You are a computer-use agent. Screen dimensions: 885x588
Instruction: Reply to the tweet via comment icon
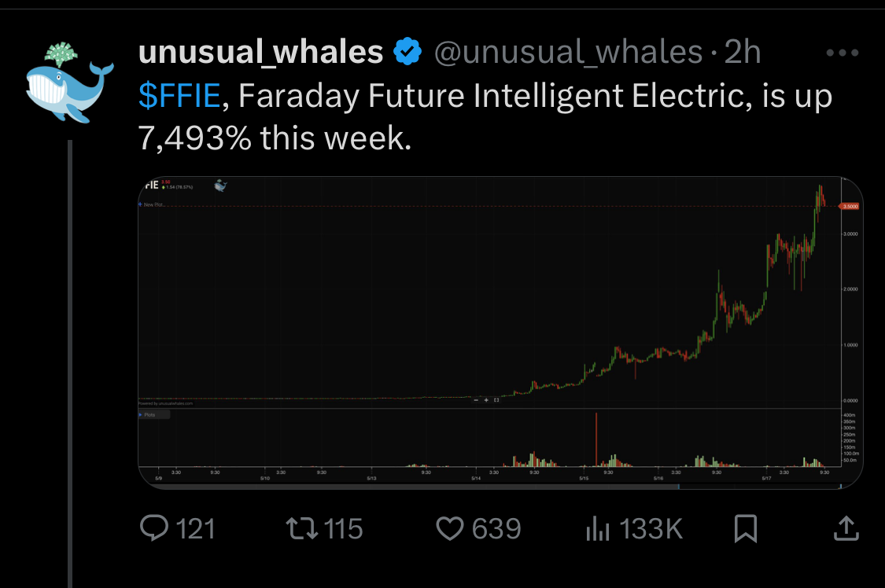[x=153, y=528]
